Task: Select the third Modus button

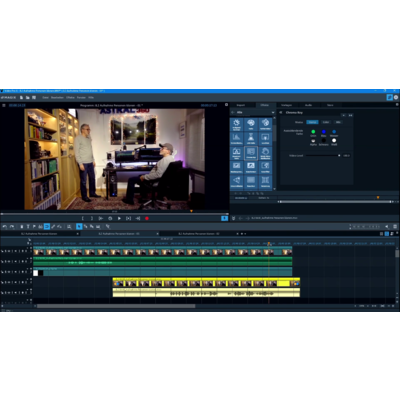Action: pos(338,122)
